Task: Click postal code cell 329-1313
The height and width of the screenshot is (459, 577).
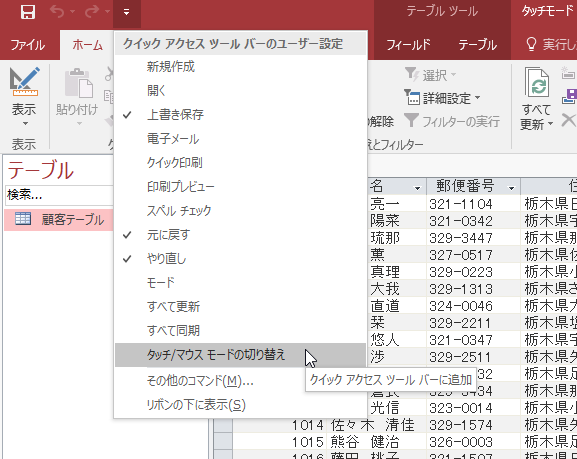Action: click(x=473, y=289)
